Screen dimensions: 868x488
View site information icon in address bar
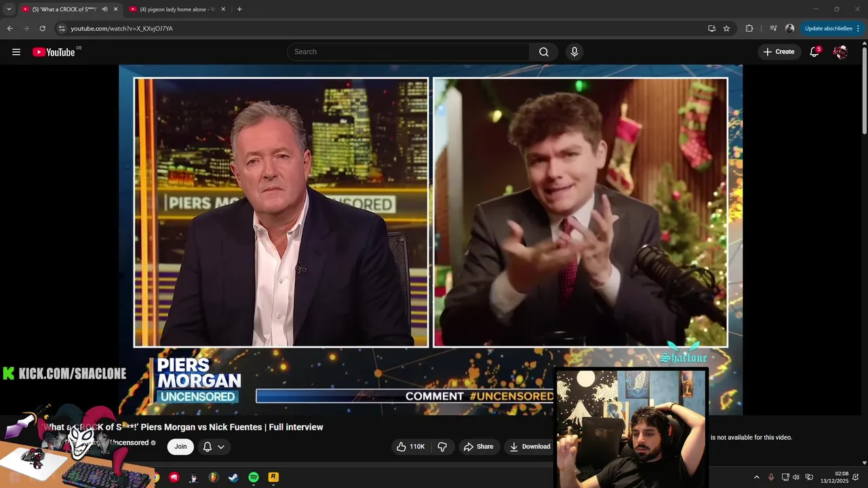tap(62, 28)
